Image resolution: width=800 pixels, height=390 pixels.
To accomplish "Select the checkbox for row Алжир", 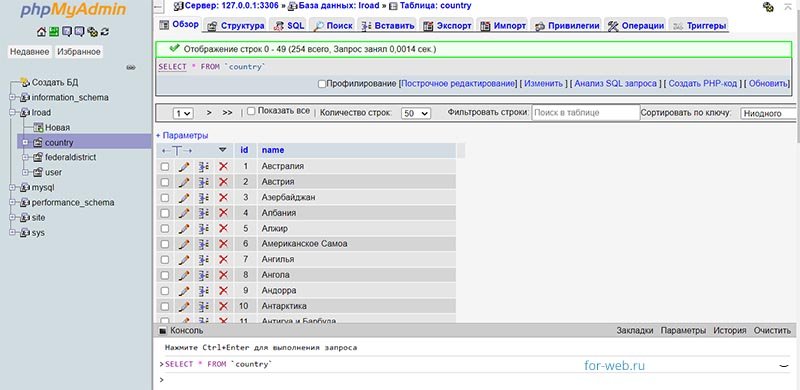I will [165, 229].
